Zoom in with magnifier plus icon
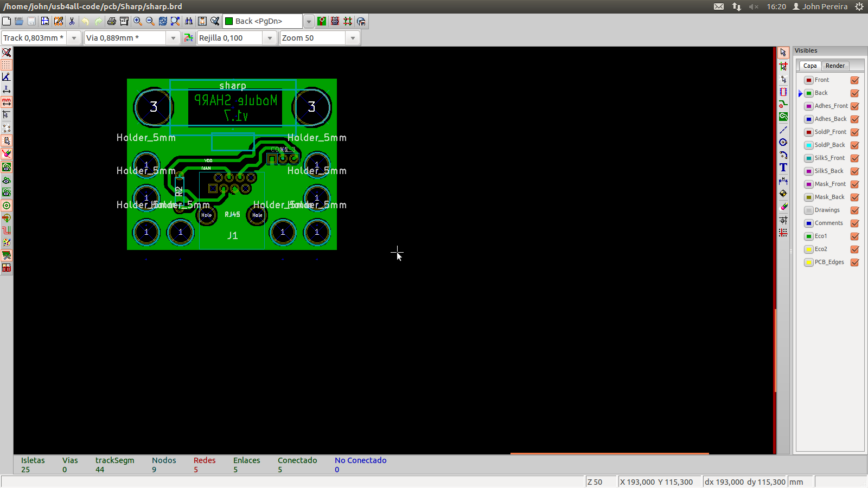868x488 pixels. pyautogui.click(x=138, y=21)
